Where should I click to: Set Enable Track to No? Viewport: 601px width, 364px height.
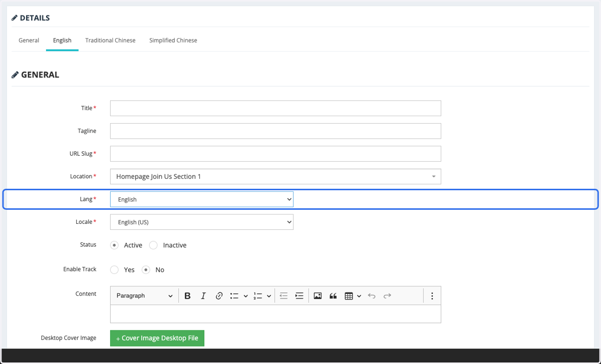click(146, 270)
